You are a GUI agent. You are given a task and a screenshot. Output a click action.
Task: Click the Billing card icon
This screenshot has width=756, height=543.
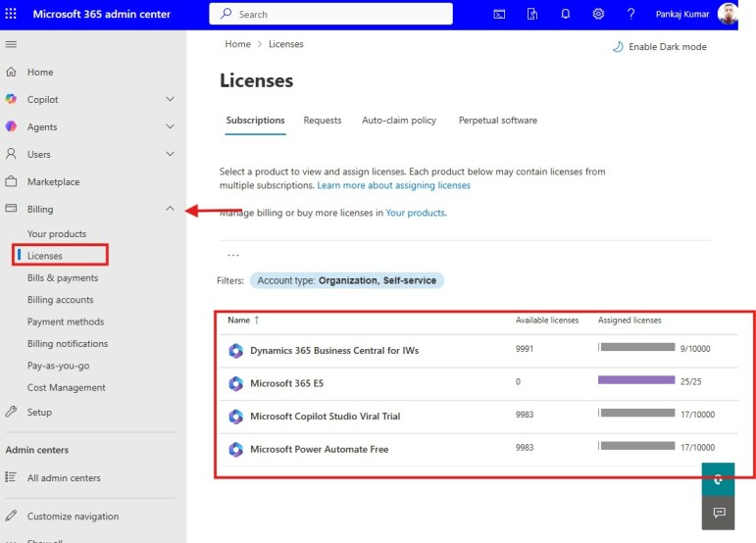coord(11,208)
